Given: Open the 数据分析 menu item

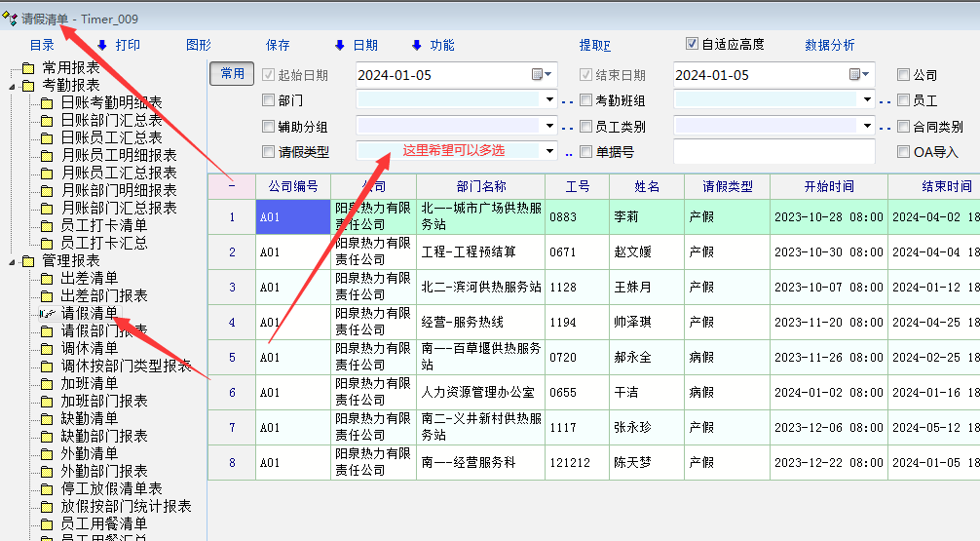Looking at the screenshot, I should (830, 45).
